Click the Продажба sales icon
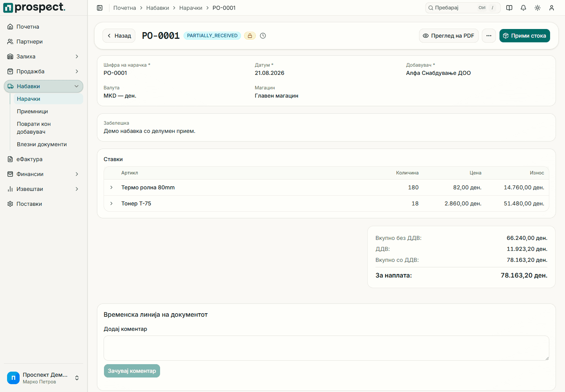 [10, 71]
